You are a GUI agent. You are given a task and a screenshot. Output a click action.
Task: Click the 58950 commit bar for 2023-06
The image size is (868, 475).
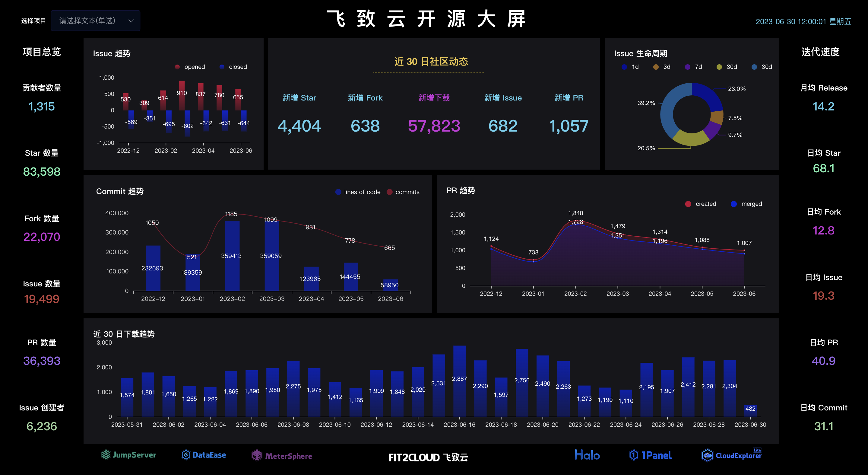coord(390,285)
